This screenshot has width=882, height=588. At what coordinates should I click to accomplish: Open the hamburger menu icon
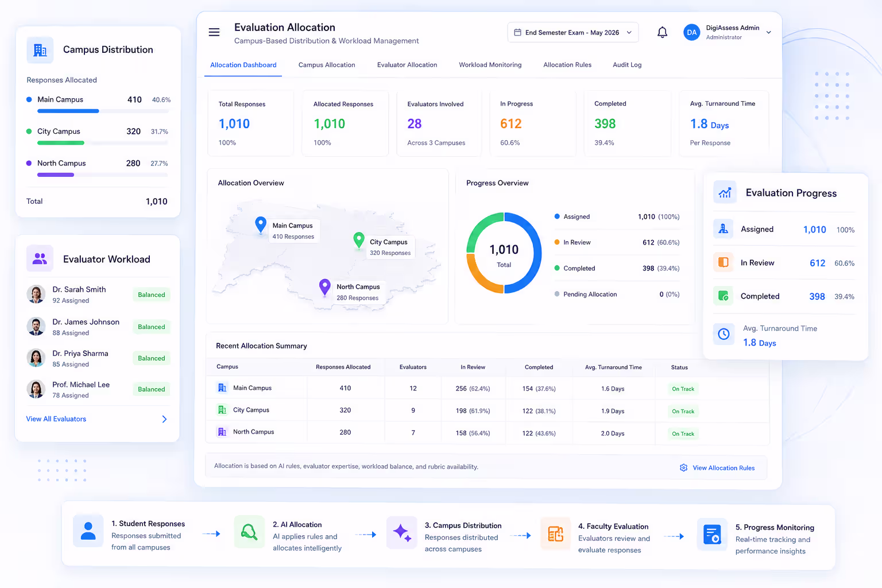(x=214, y=32)
